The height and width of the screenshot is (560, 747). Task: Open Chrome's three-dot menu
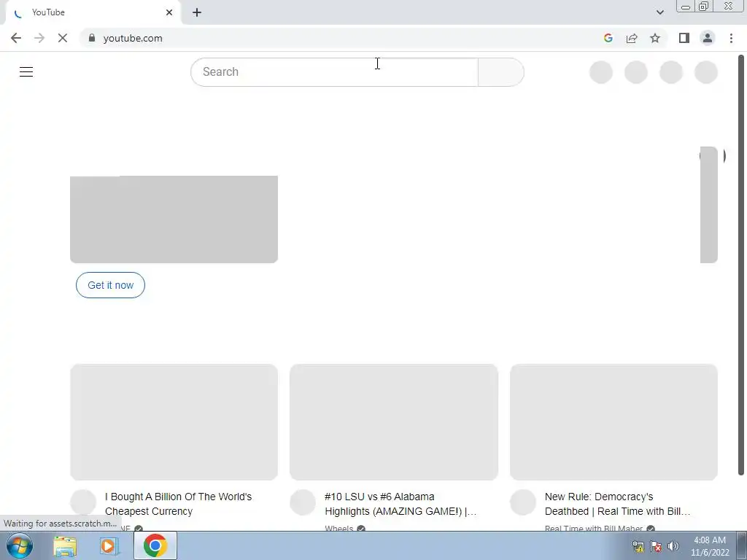click(731, 38)
